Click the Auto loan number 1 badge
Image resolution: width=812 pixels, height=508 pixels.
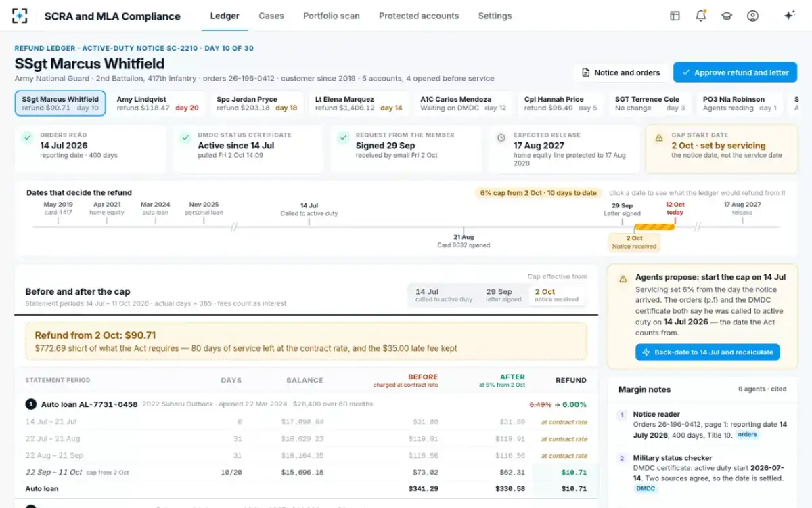tap(30, 404)
